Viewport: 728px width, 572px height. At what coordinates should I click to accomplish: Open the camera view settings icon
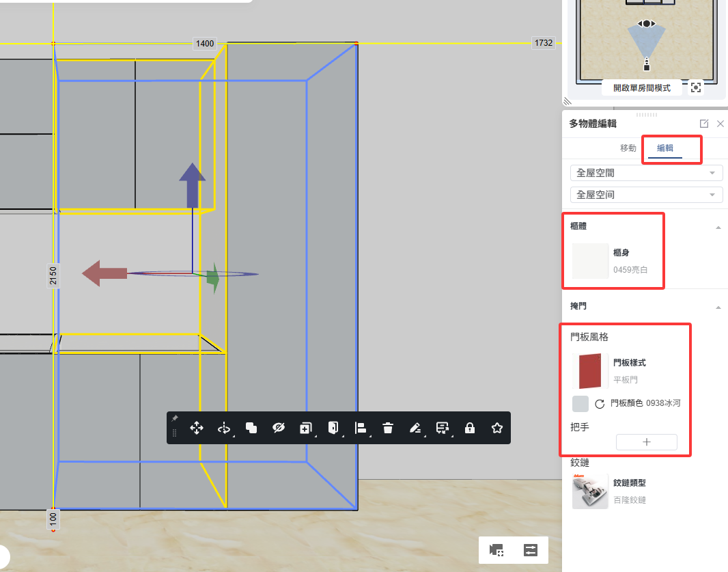click(496, 550)
